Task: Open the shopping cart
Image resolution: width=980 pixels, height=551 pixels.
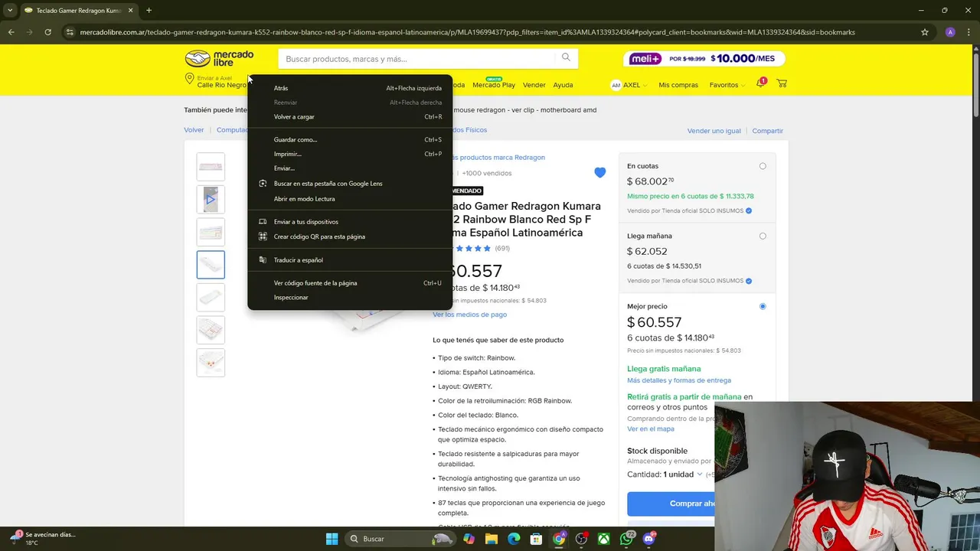Action: [x=782, y=83]
